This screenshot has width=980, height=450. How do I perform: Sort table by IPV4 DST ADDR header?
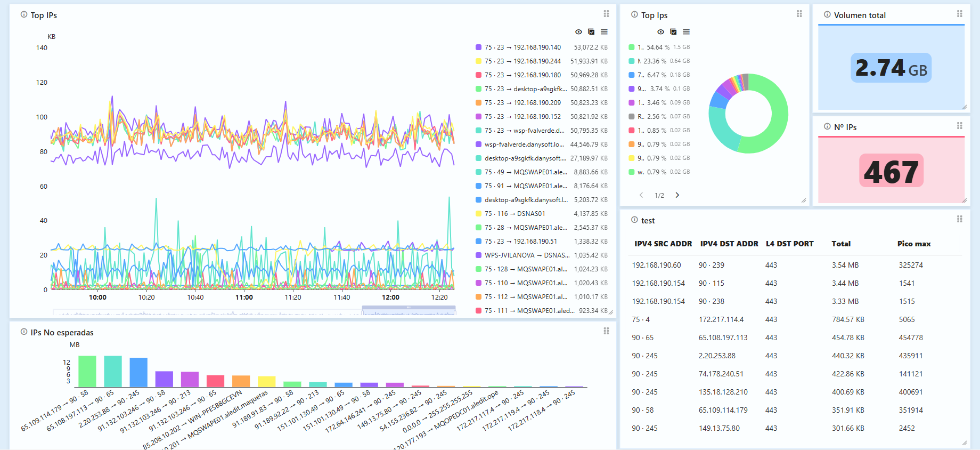(729, 244)
